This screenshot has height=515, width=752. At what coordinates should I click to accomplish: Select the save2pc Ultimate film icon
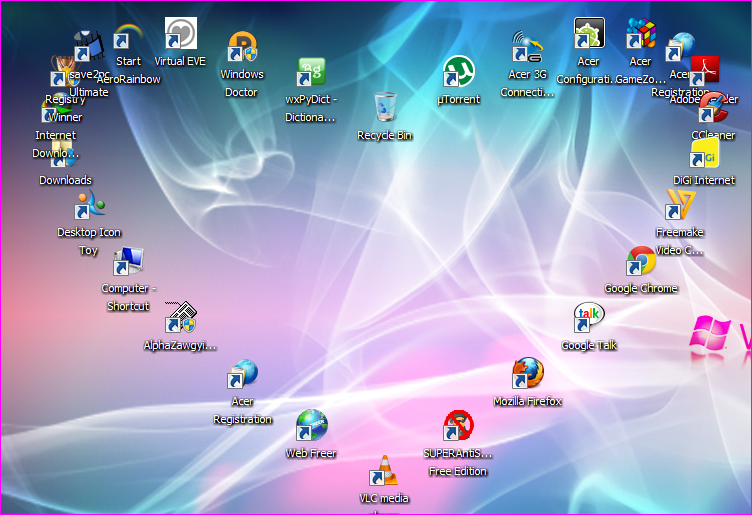pos(89,46)
